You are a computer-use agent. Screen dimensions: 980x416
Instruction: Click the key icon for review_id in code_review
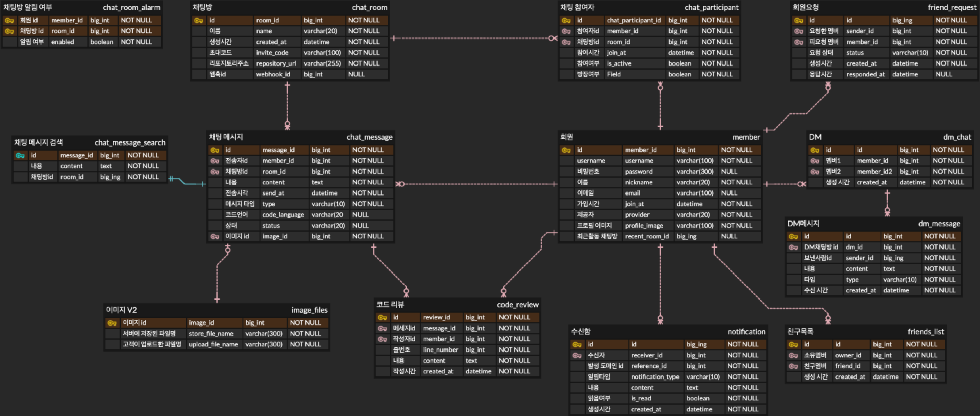coord(382,317)
